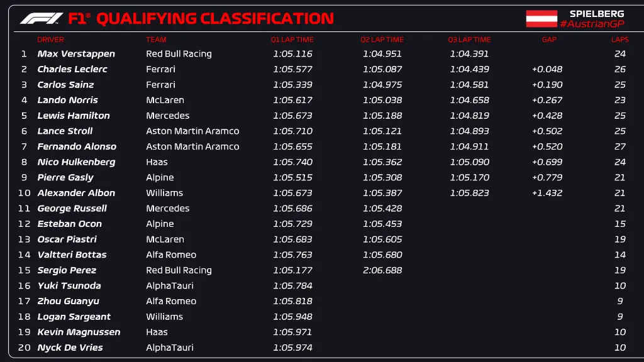
Task: Click the Q3 LAP TIME header
Action: pyautogui.click(x=469, y=40)
